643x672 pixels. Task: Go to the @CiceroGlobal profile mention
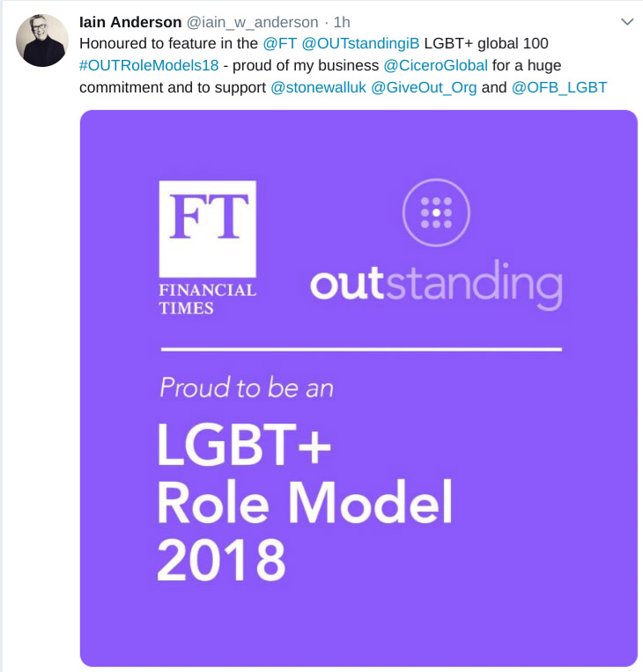point(435,65)
